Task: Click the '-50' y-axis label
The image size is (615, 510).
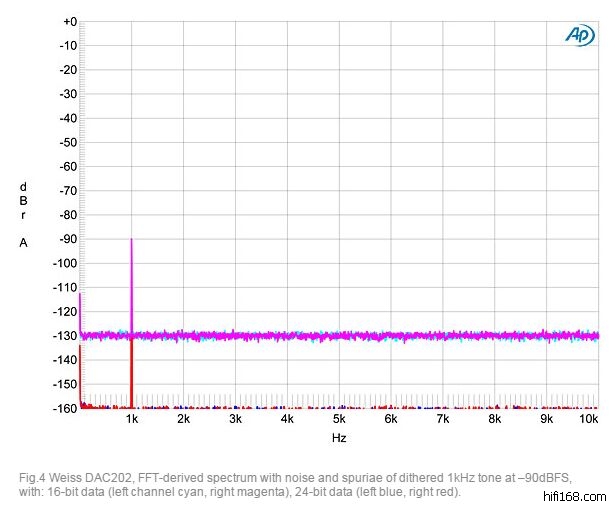Action: (67, 143)
